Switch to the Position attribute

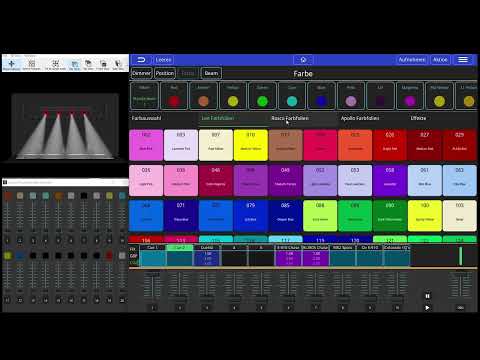tap(165, 73)
